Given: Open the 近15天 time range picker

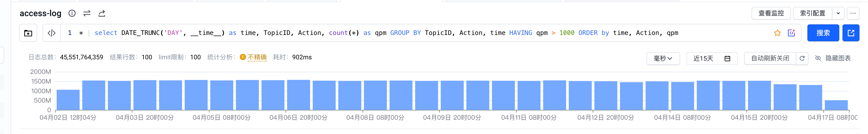Looking at the screenshot, I should tap(712, 59).
